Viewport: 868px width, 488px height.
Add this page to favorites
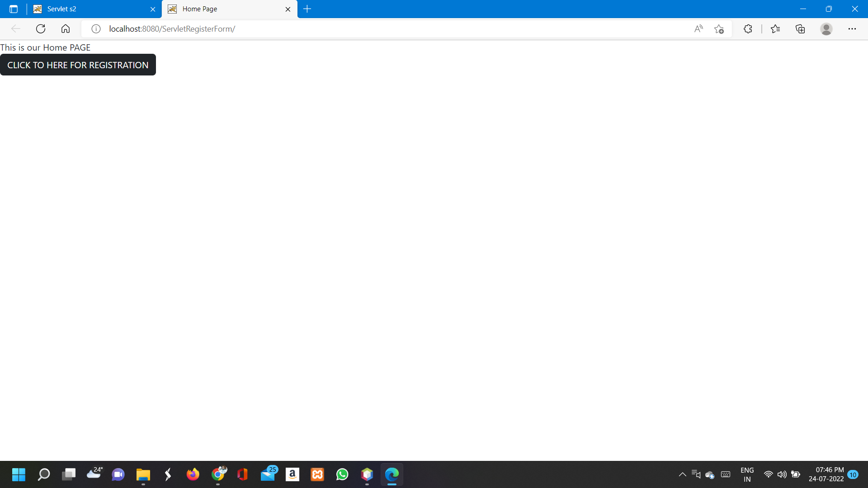719,29
